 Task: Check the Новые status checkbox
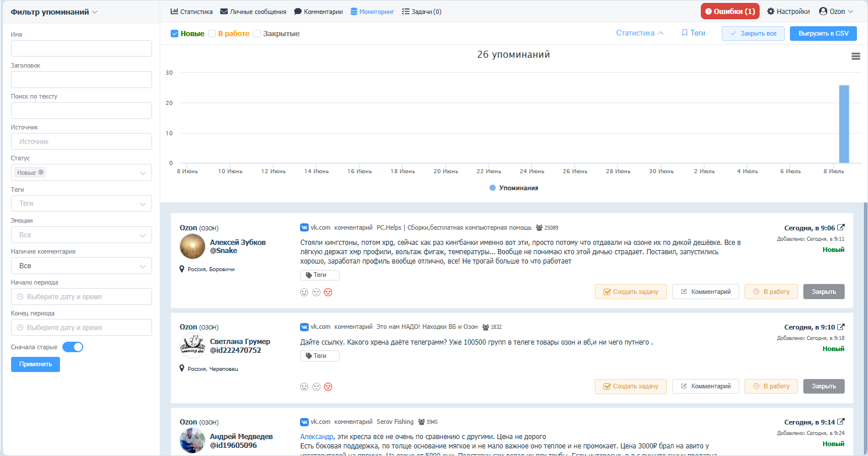tap(174, 33)
